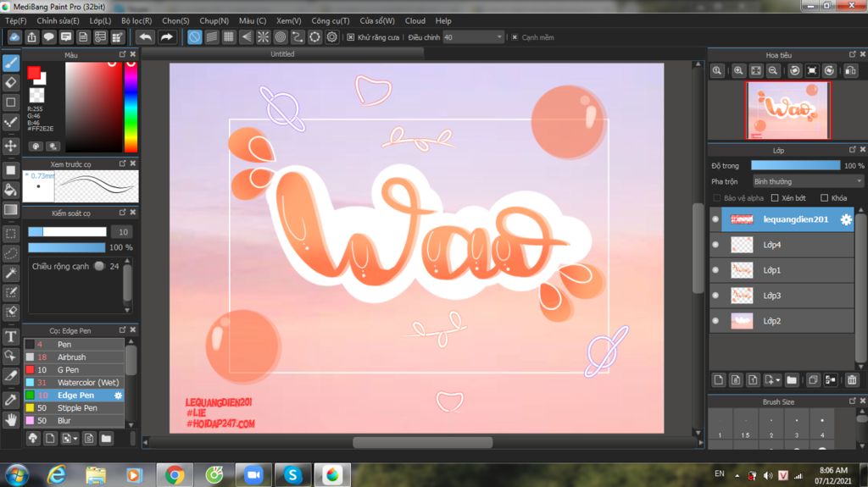
Task: Open Edge Pen brush settings gear
Action: (x=118, y=396)
